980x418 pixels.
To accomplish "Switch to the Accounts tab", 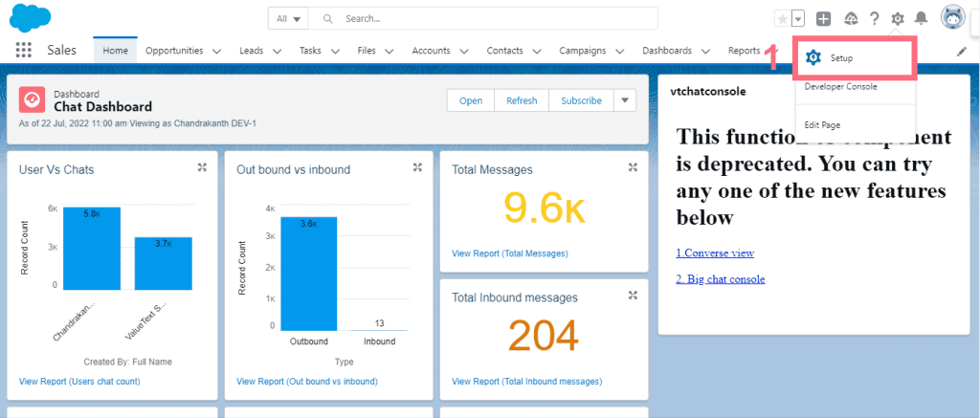I will coord(431,51).
